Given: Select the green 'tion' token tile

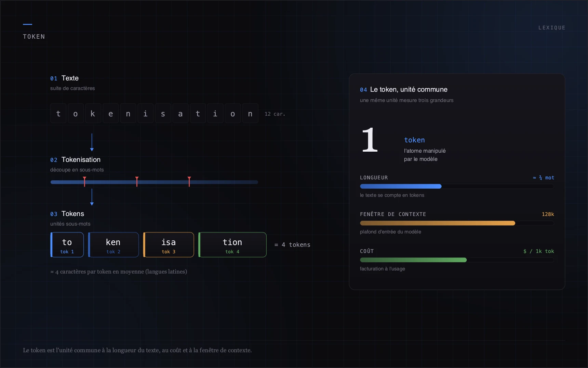Looking at the screenshot, I should pos(232,245).
